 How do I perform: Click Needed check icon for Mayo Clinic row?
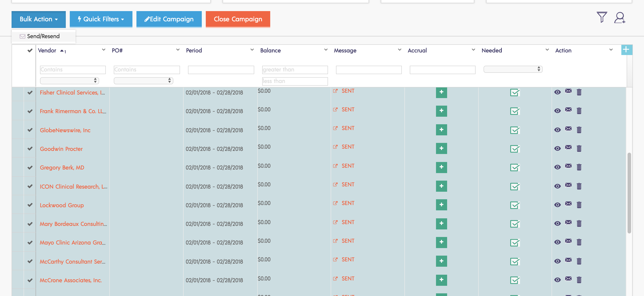coord(514,243)
